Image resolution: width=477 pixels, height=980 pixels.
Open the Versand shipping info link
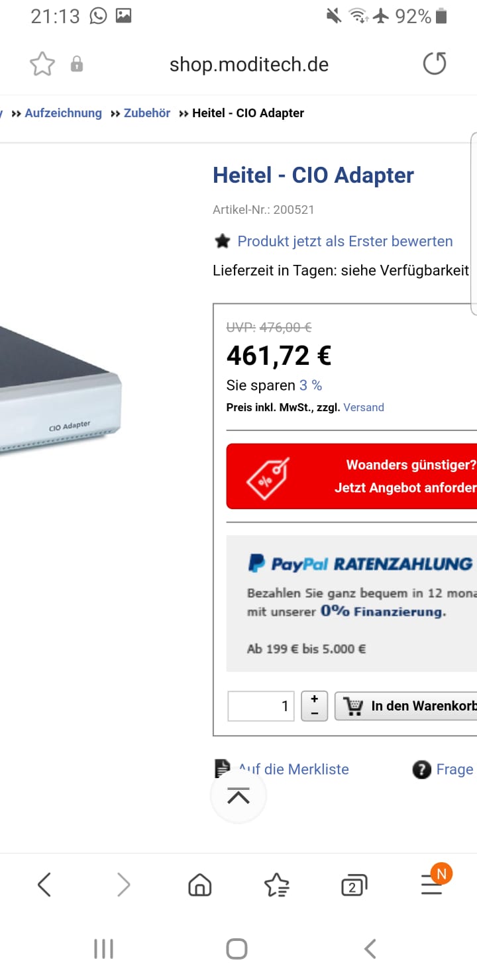coord(364,407)
